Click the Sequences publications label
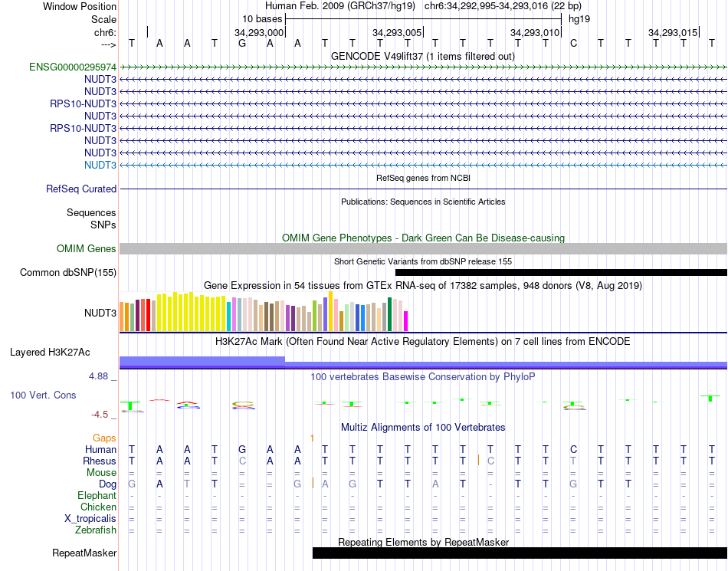This screenshot has width=728, height=571. tap(91, 213)
